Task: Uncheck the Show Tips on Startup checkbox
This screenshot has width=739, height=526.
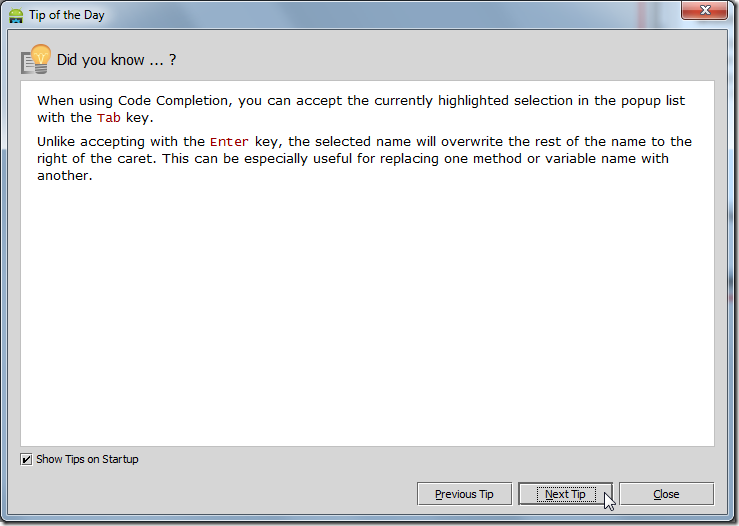Action: click(26, 460)
